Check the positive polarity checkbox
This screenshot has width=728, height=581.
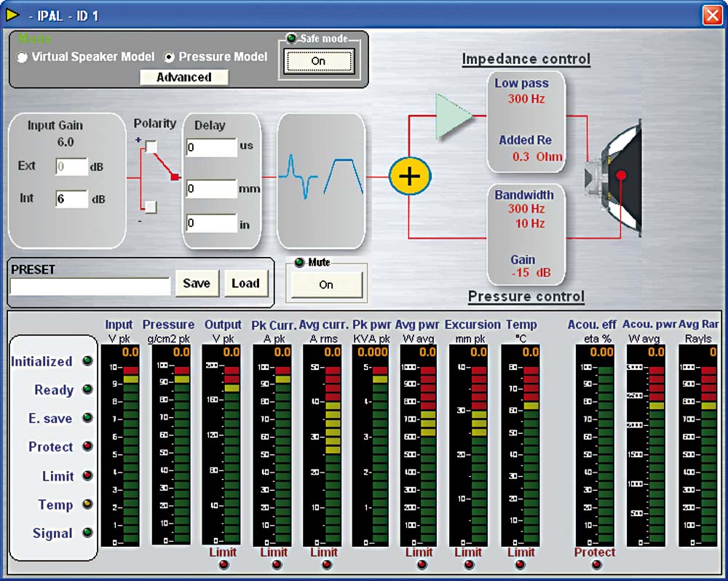tap(151, 147)
